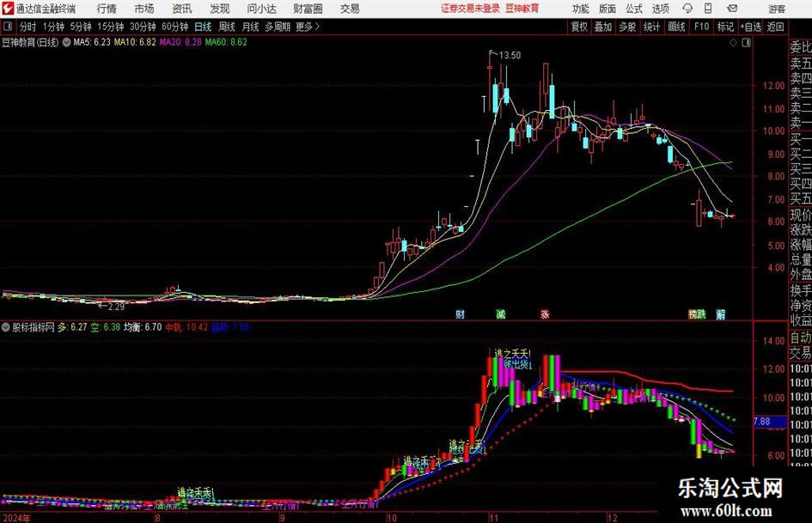Click the 中轨: 10.42 indicator value
Viewport: 812px width, 523px height.
[186, 327]
